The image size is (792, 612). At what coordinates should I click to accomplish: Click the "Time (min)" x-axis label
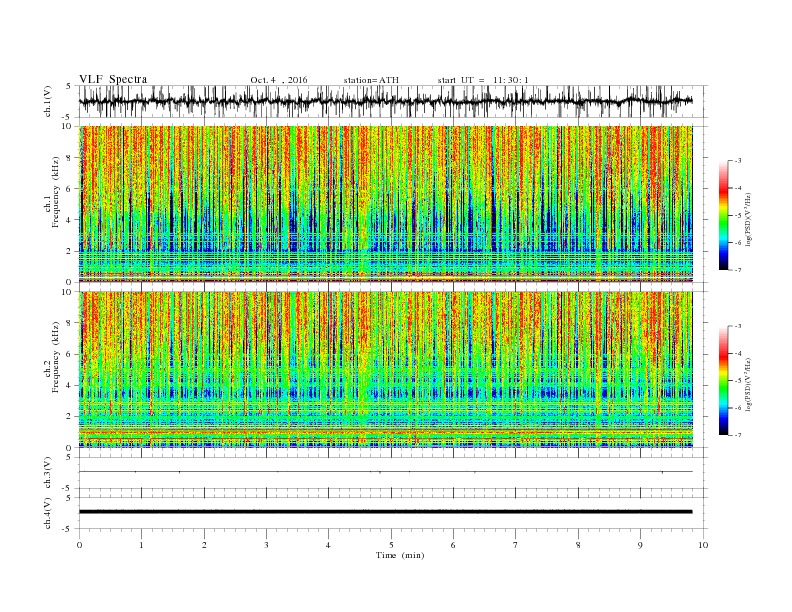coord(400,555)
